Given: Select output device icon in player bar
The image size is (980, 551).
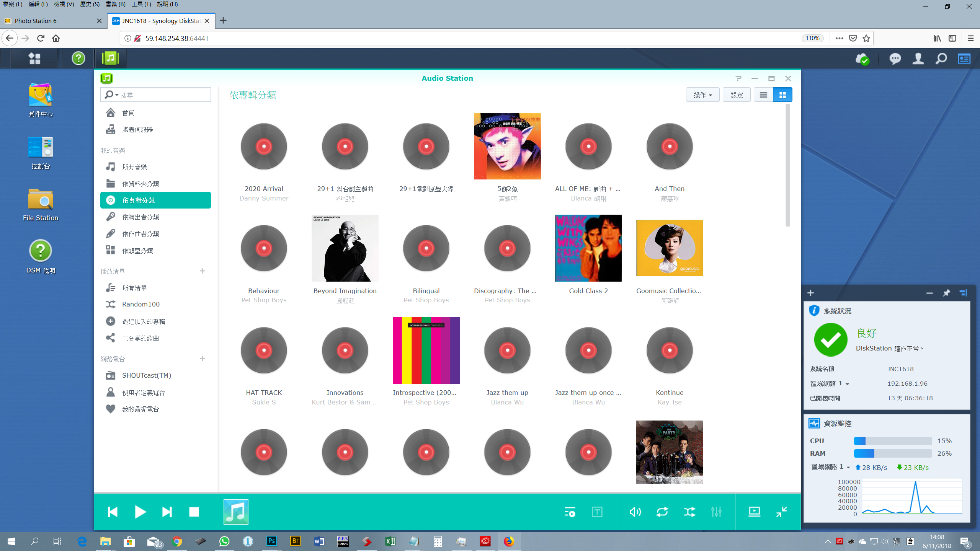Looking at the screenshot, I should pyautogui.click(x=754, y=512).
